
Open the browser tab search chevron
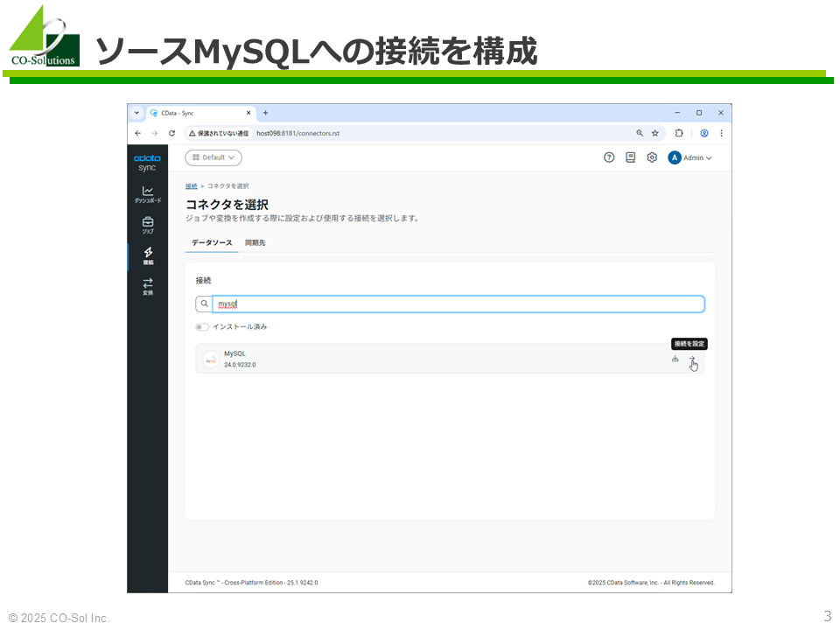pos(136,113)
